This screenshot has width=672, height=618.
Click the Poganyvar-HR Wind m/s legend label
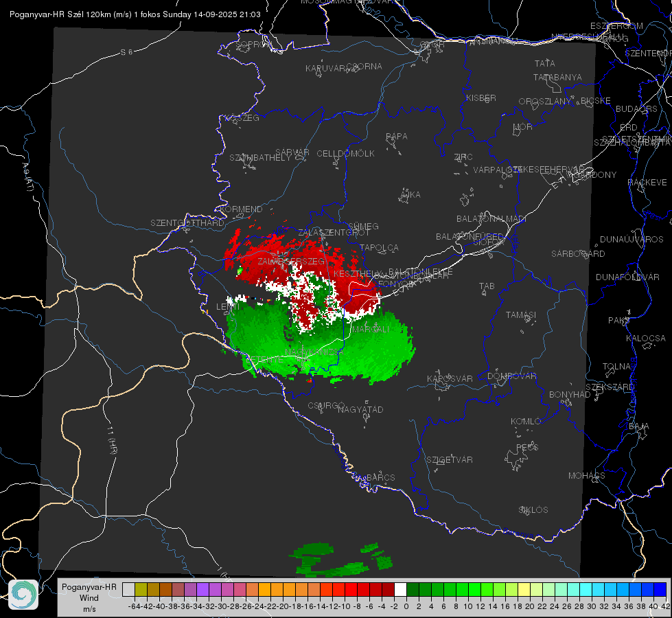89,598
